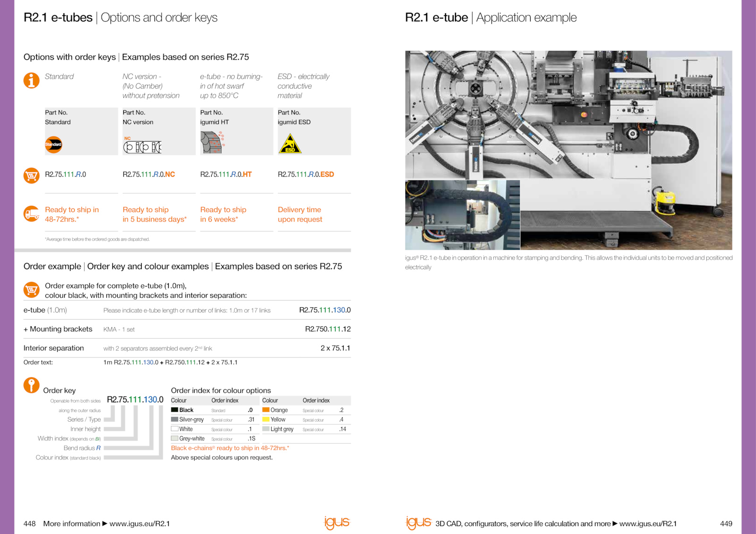Image resolution: width=756 pixels, height=534 pixels.
Task: Click order index value '.31' for Silver-grey
Action: (x=251, y=419)
